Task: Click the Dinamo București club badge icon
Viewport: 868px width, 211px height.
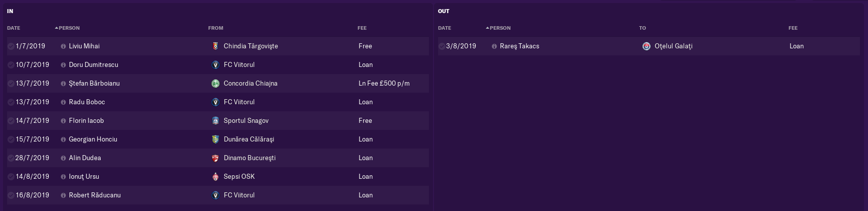Action: (215, 158)
